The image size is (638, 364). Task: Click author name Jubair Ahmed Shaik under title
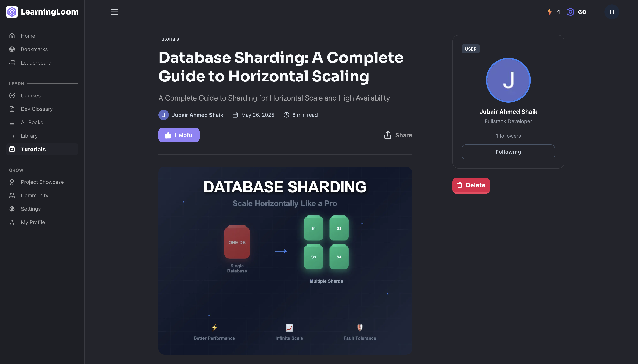click(x=197, y=115)
